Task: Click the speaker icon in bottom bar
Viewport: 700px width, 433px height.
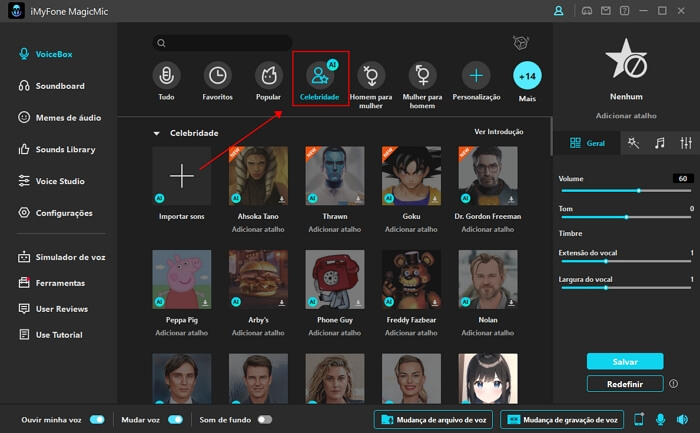Action: 682,420
